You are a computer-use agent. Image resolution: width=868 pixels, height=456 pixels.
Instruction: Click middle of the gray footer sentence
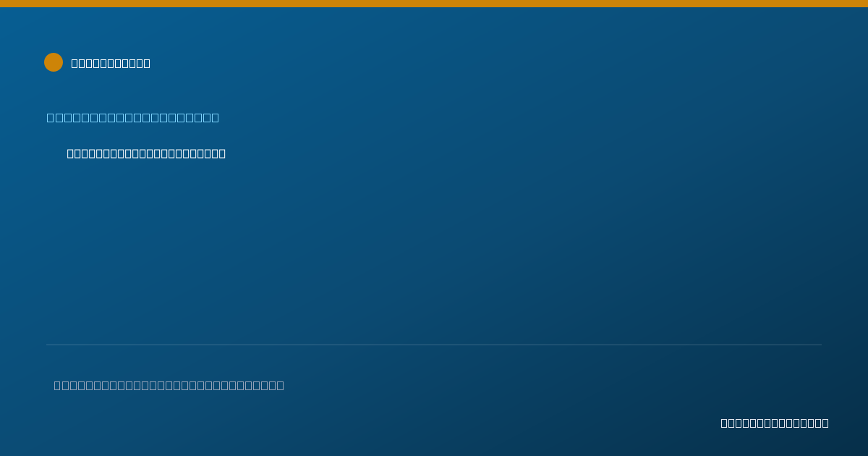169,385
